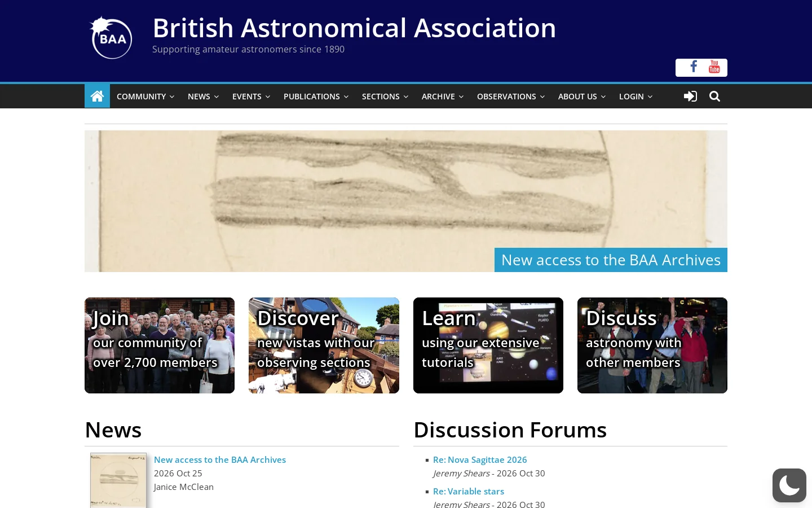Go to the Home icon in navbar
Image resolution: width=812 pixels, height=508 pixels.
(x=97, y=96)
